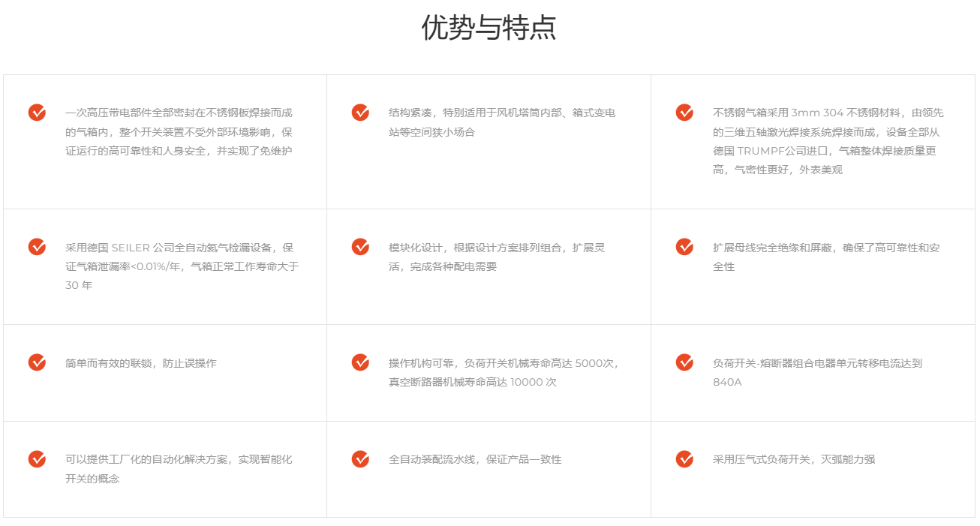
Task: Click the 采用压气式负荷开关，灭弧能力强 text
Action: pos(793,459)
